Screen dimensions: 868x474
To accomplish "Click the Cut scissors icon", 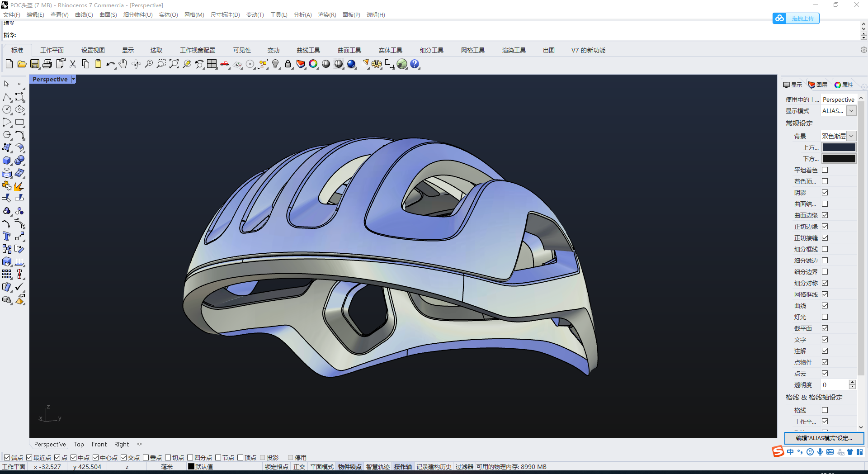I will (x=73, y=64).
